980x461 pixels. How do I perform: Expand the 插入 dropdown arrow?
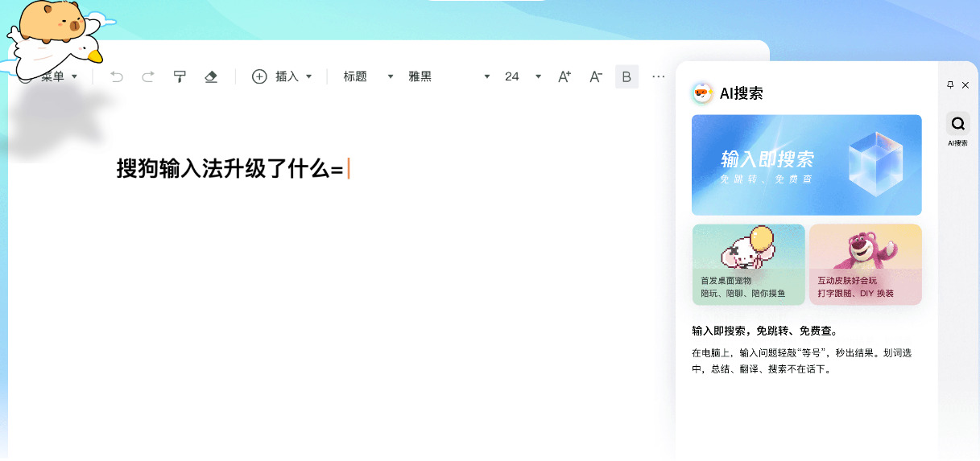point(308,76)
